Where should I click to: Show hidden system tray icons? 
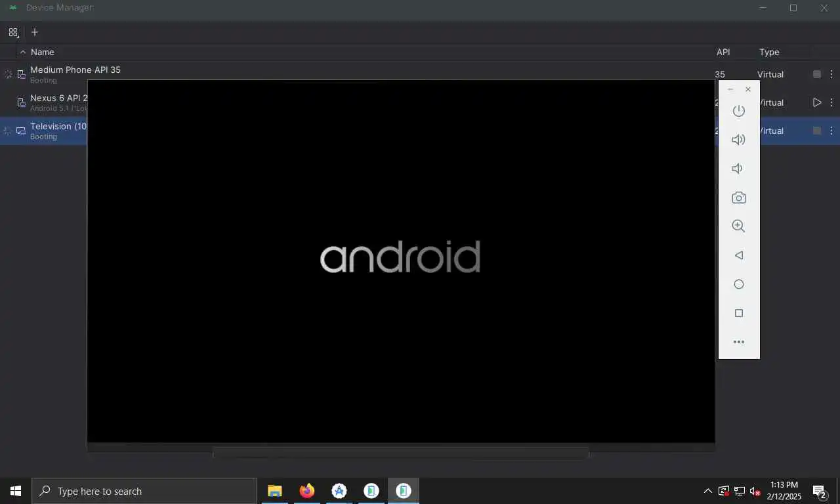[x=707, y=491]
